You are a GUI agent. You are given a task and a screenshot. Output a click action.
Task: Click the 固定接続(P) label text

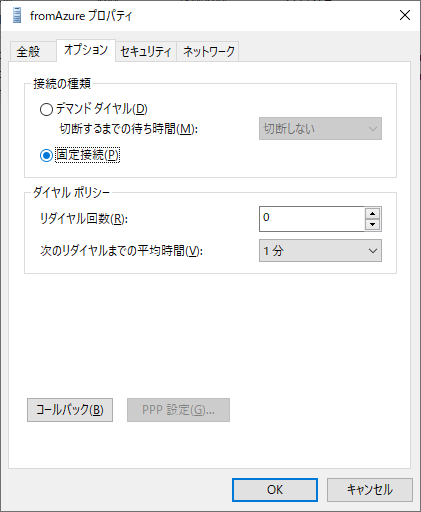tap(87, 155)
